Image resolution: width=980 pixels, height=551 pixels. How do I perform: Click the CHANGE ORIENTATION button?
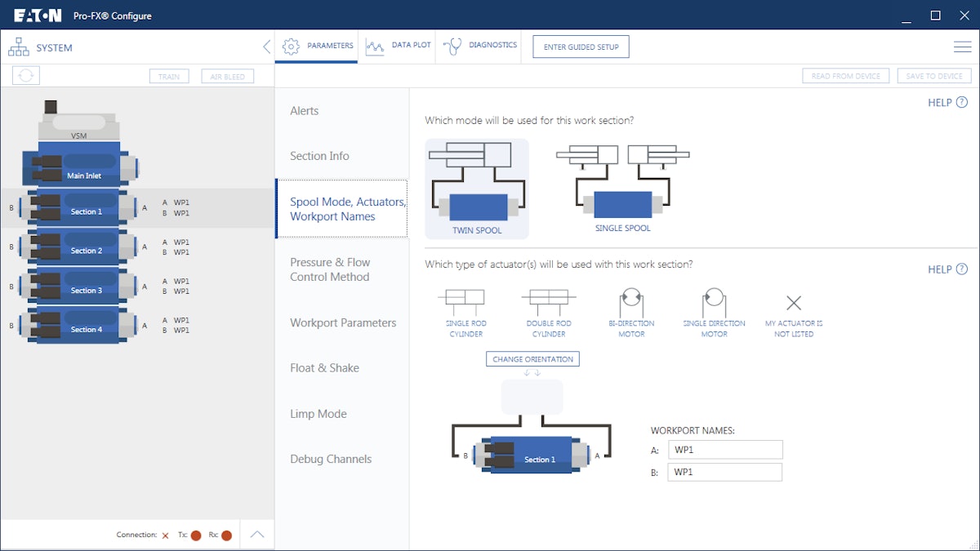[x=532, y=358]
